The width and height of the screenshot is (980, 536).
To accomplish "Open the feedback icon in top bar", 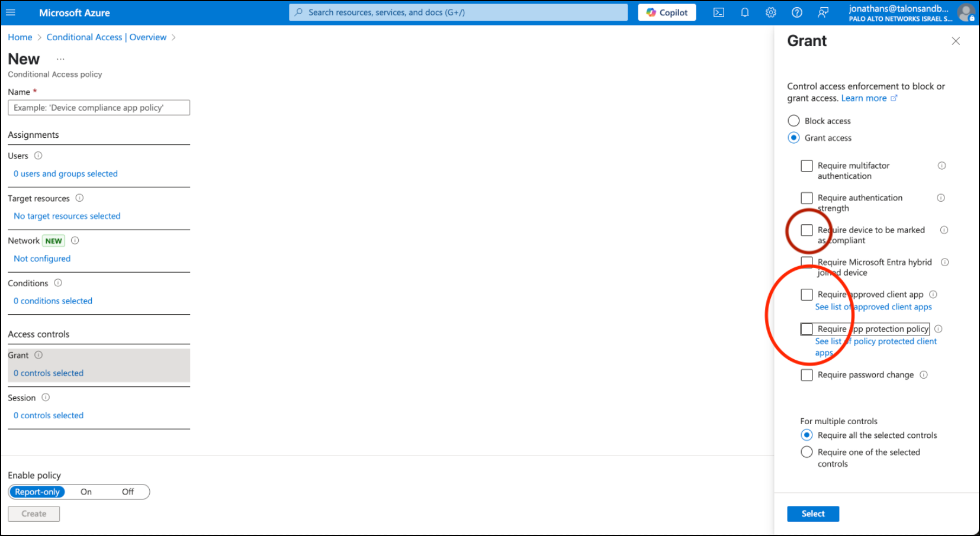I will pyautogui.click(x=823, y=12).
